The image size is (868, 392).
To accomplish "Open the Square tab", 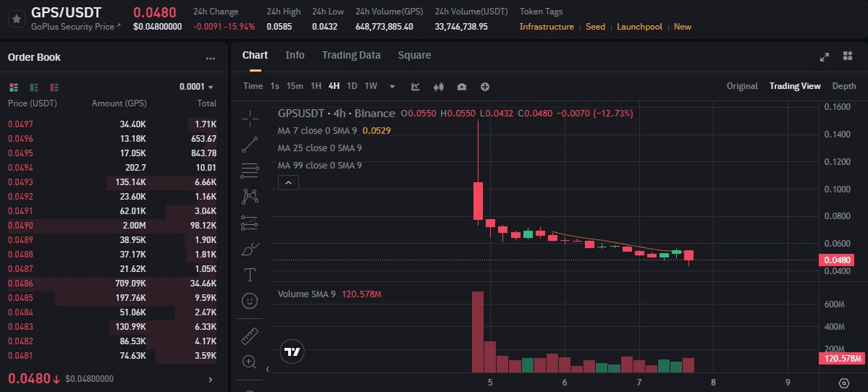I will [x=415, y=55].
